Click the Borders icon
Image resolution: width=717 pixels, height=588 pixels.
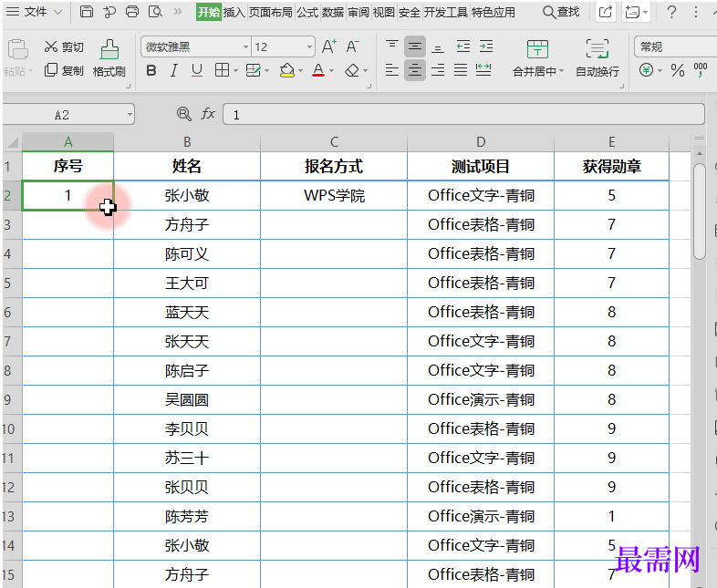coord(222,70)
